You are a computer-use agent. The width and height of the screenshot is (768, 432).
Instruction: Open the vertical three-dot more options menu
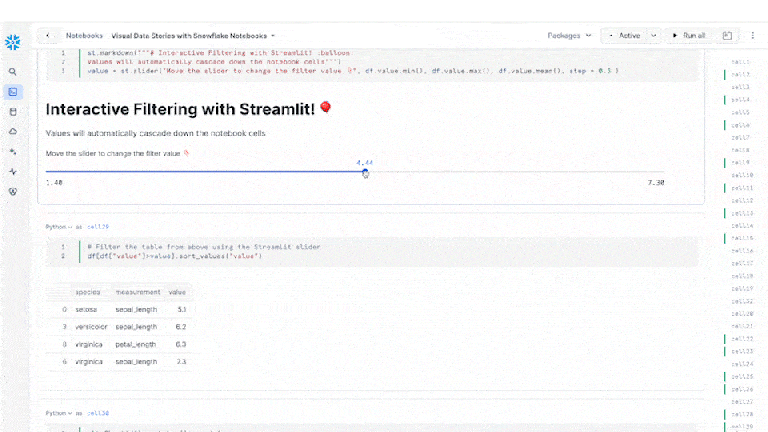coord(752,35)
